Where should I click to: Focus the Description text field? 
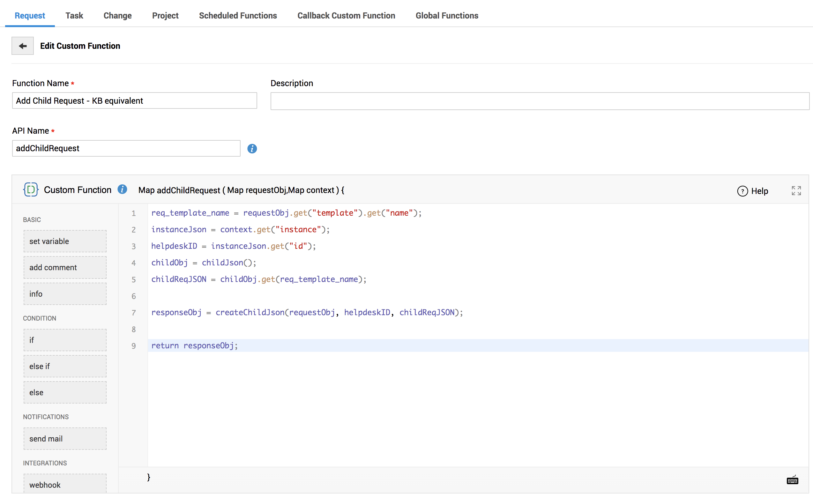[539, 101]
